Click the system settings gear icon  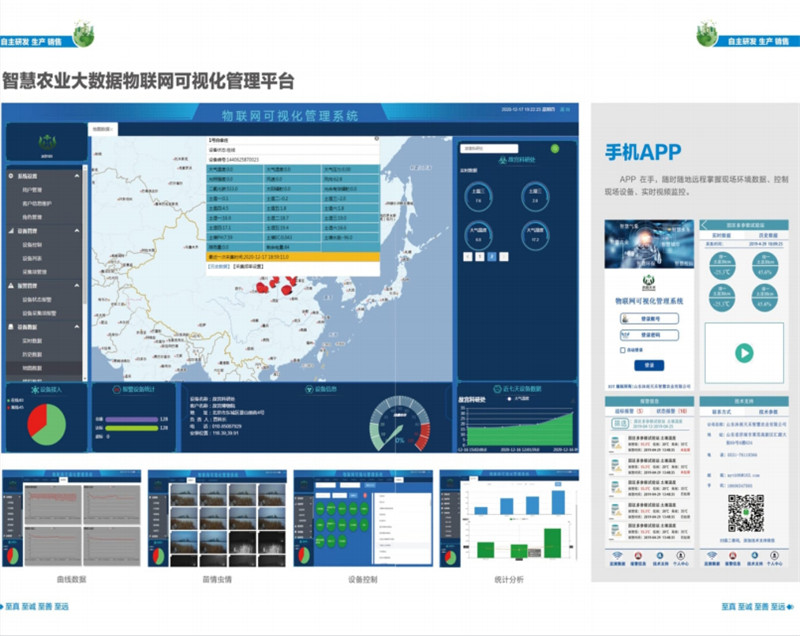tap(11, 175)
